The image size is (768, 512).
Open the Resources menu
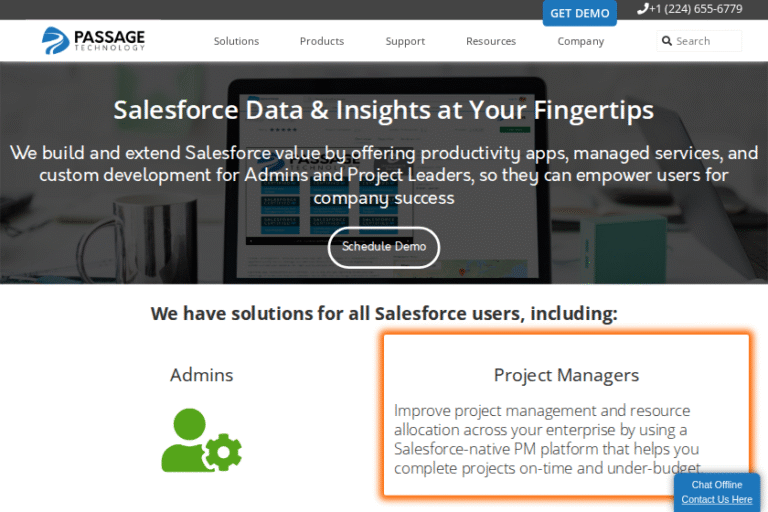click(x=491, y=41)
